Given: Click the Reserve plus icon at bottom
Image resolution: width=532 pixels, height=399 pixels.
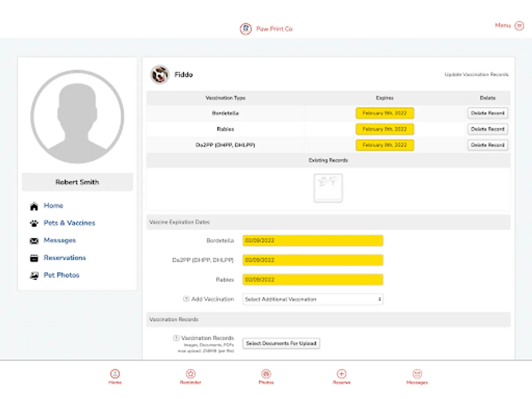Looking at the screenshot, I should pos(341,374).
